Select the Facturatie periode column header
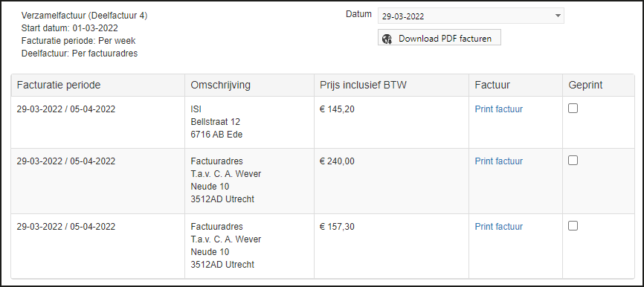Image resolution: width=644 pixels, height=287 pixels. (x=59, y=85)
